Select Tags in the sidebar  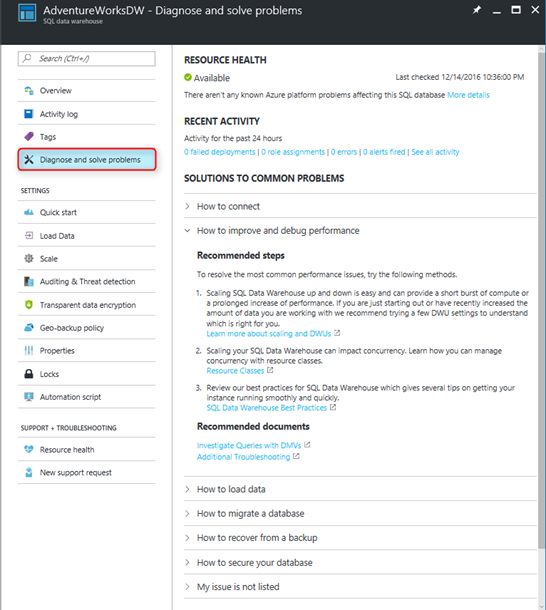click(x=86, y=137)
